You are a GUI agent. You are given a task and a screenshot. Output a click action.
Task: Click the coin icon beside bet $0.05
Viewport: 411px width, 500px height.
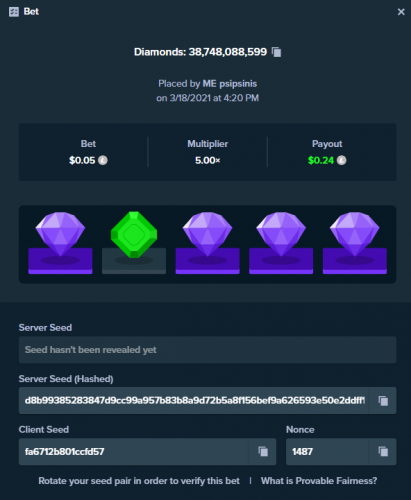(103, 160)
